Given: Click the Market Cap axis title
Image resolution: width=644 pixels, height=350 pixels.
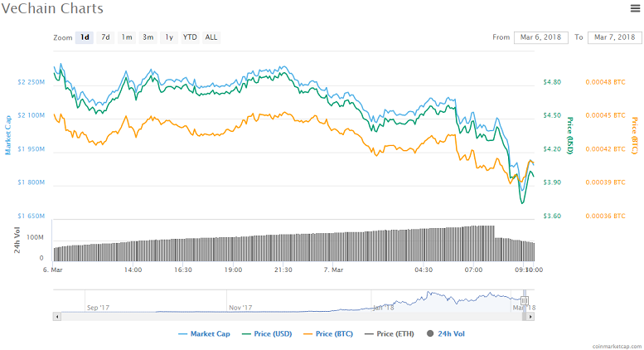Looking at the screenshot, I should pyautogui.click(x=7, y=135).
